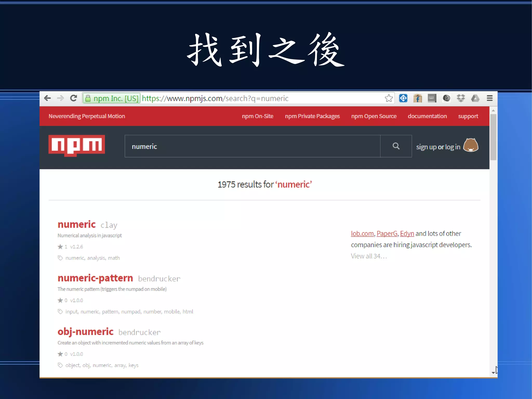Click 'Numerical analysis in javascript' description
This screenshot has height=399, width=532.
tap(90, 236)
